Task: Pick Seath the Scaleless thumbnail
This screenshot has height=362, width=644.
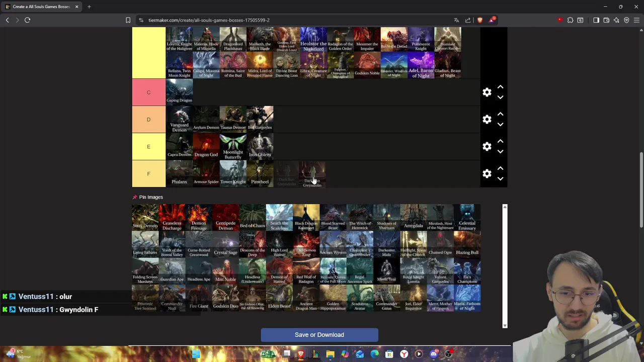Action: click(x=279, y=217)
